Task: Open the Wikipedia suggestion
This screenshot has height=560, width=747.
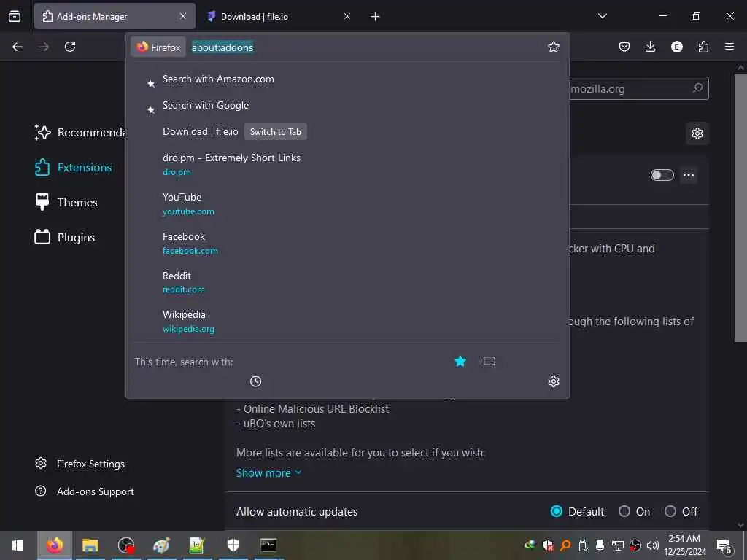Action: pos(347,322)
